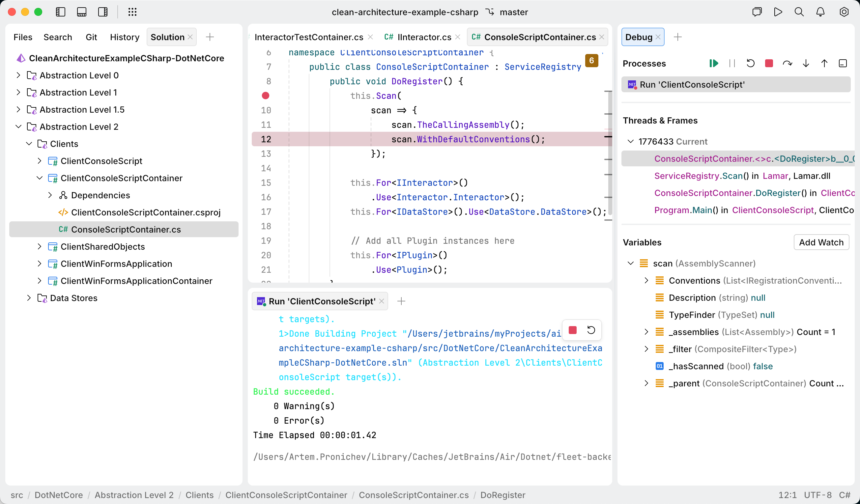Click DoRegister in the bottom breadcrumb bar
Viewport: 860px width, 504px height.
[x=502, y=495]
